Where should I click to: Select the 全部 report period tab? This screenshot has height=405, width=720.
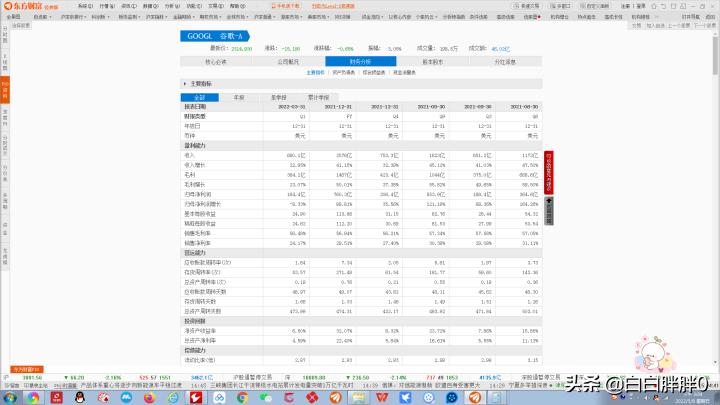pyautogui.click(x=200, y=97)
